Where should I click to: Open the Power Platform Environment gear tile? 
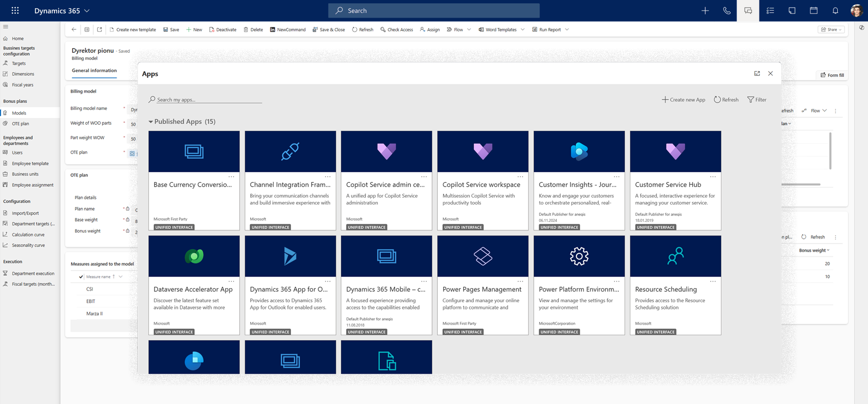[x=579, y=256]
